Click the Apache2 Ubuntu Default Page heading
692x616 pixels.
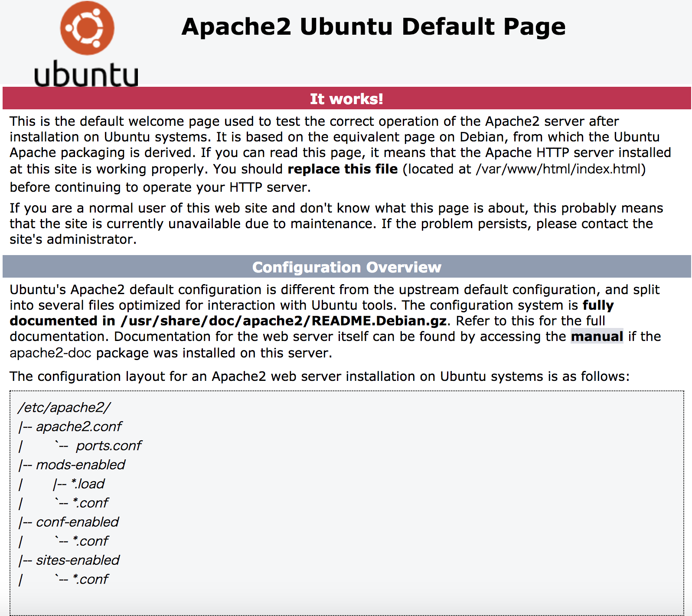[373, 27]
